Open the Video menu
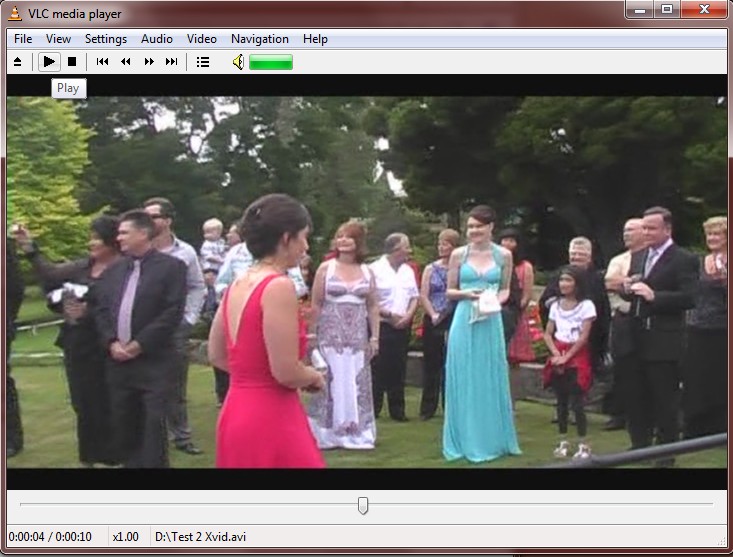The height and width of the screenshot is (557, 733). (x=202, y=39)
